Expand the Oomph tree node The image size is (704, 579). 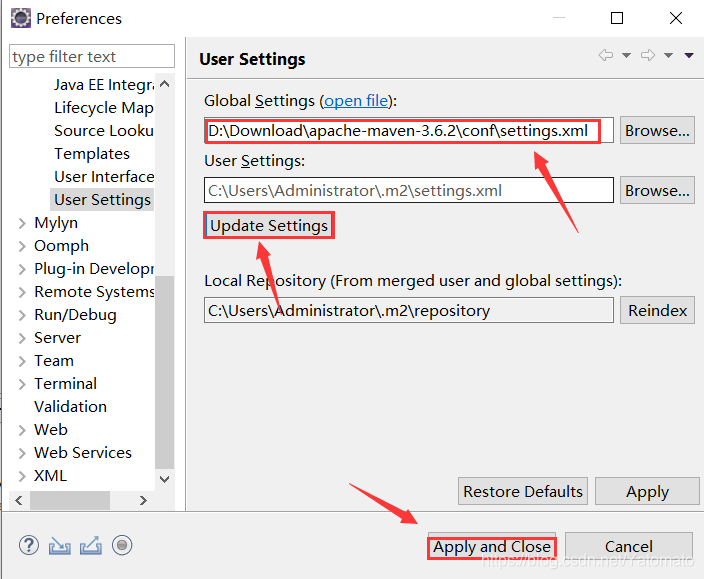coord(22,246)
